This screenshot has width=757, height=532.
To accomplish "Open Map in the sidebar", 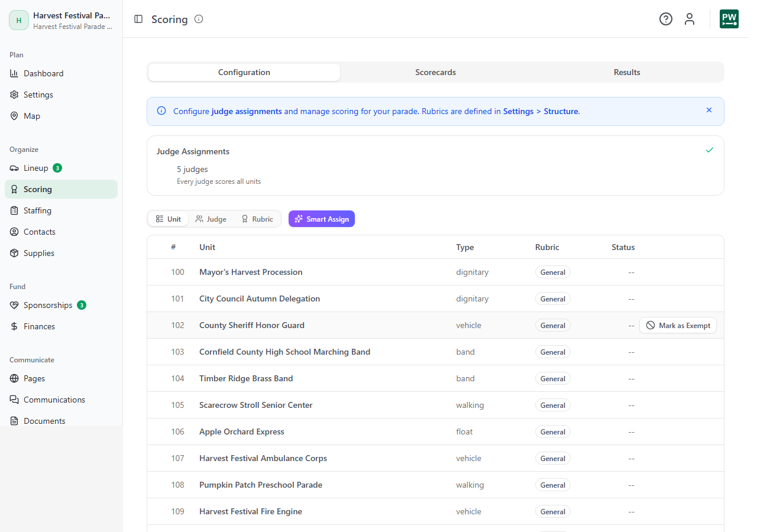I will click(x=62, y=116).
